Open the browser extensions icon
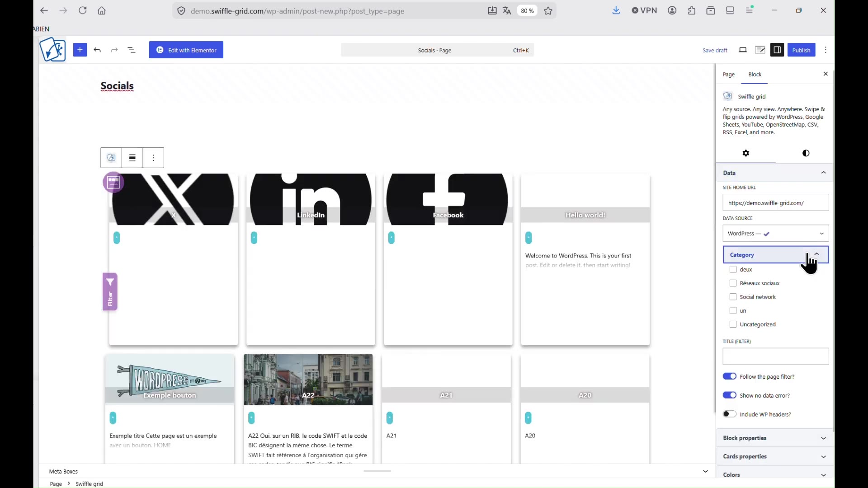The image size is (868, 488). 692,10
